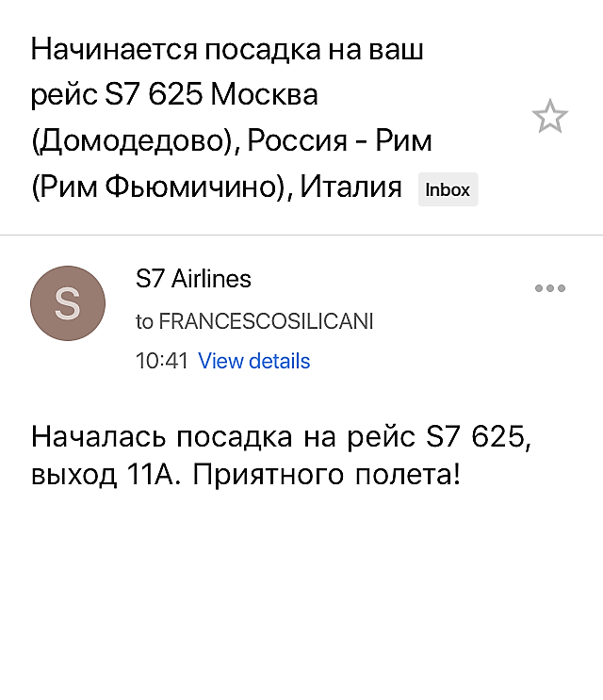Expand the recipient line to FRANCESCOSILICANI

pyautogui.click(x=254, y=321)
